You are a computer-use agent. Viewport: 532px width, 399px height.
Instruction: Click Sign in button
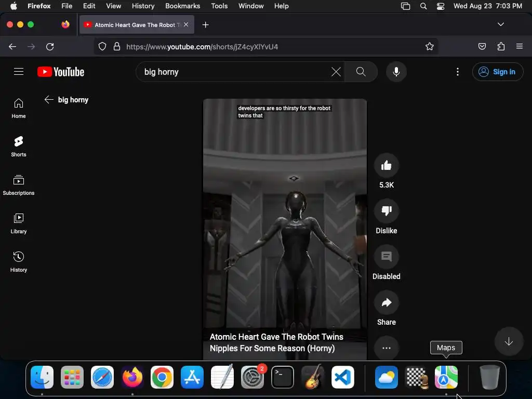[497, 72]
